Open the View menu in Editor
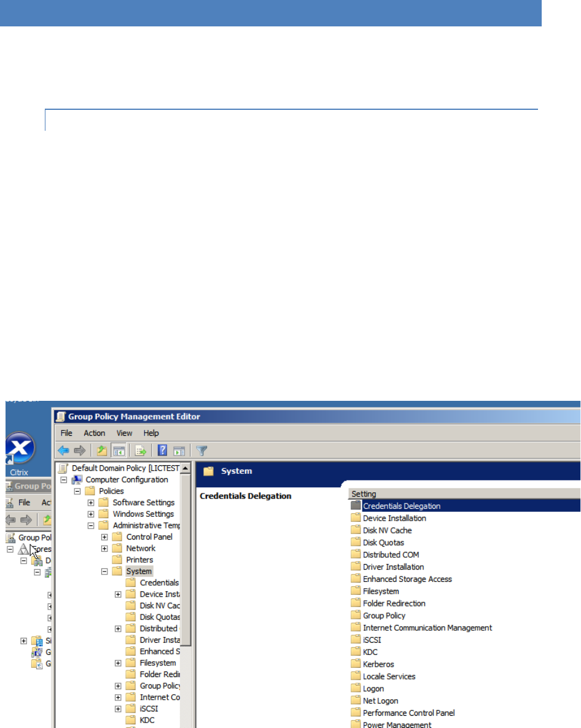Viewport: 581px width, 728px height. click(124, 433)
